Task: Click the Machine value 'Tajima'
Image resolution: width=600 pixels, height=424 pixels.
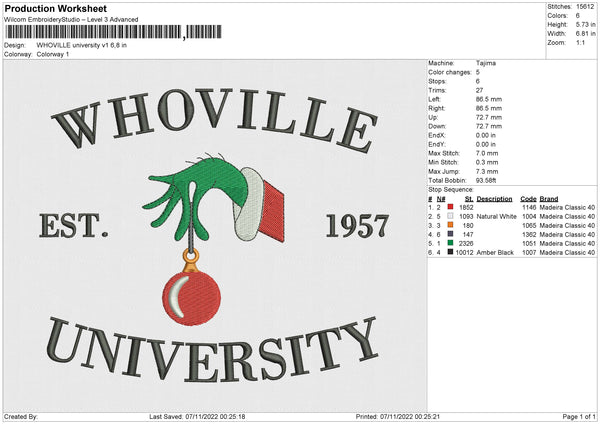Action: [486, 63]
